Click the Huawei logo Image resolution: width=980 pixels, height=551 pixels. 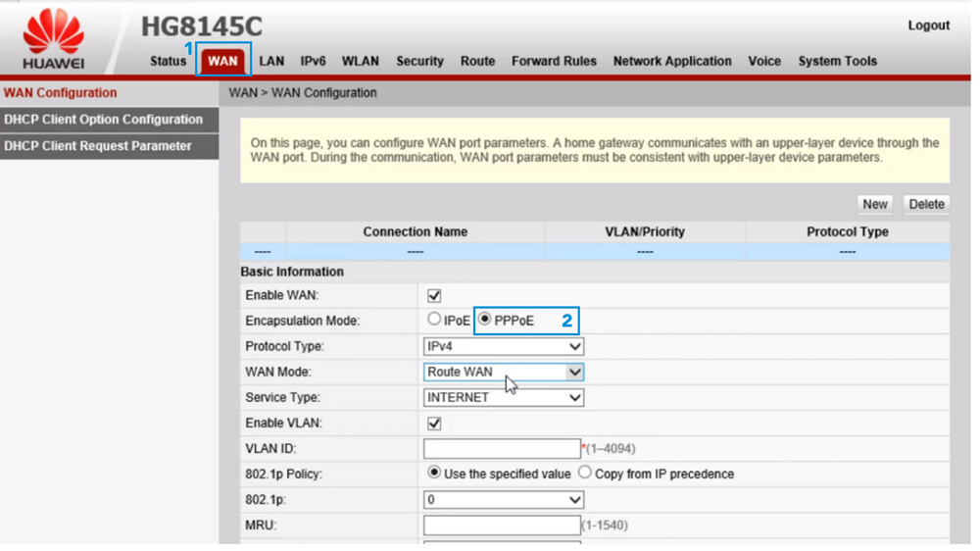click(x=53, y=39)
